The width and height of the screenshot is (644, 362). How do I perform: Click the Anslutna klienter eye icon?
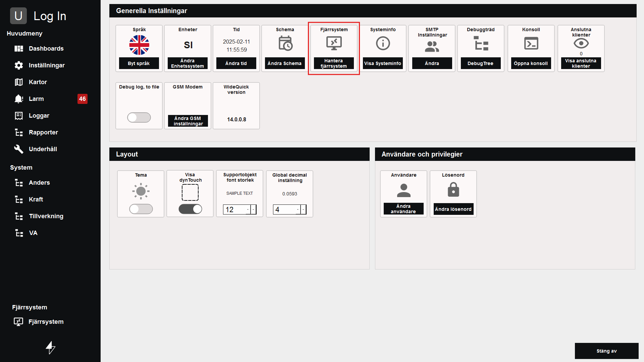tap(581, 43)
